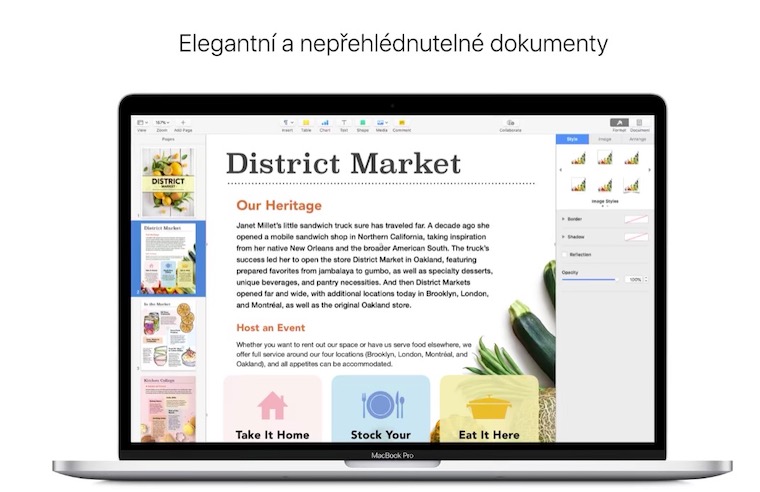Viewport: 760px width, 492px height.
Task: Click the Add Page plus icon
Action: point(183,123)
